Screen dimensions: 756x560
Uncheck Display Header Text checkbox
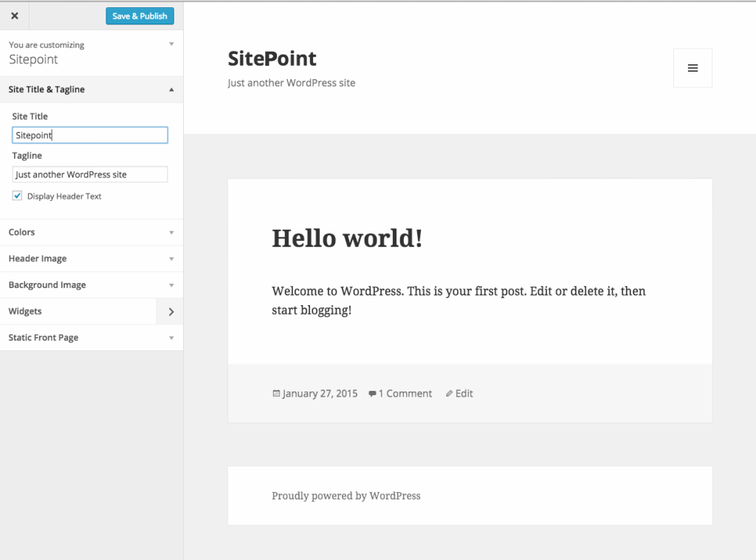18,196
